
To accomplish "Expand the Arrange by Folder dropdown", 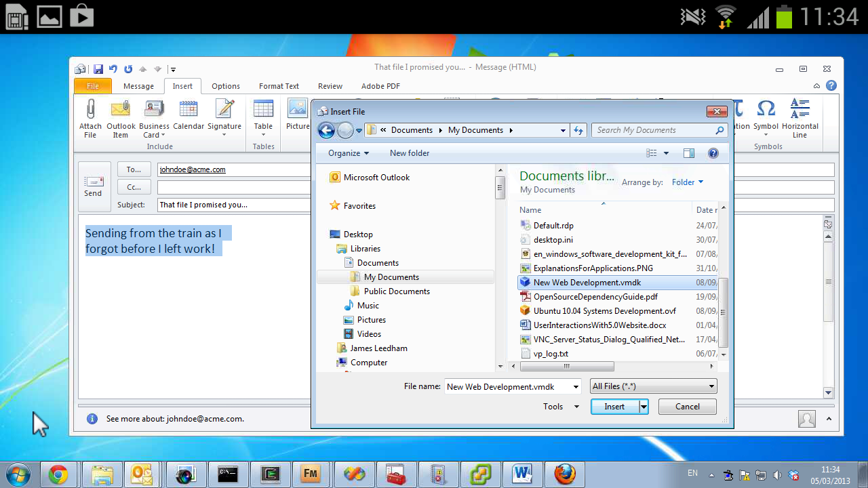I will [x=688, y=182].
